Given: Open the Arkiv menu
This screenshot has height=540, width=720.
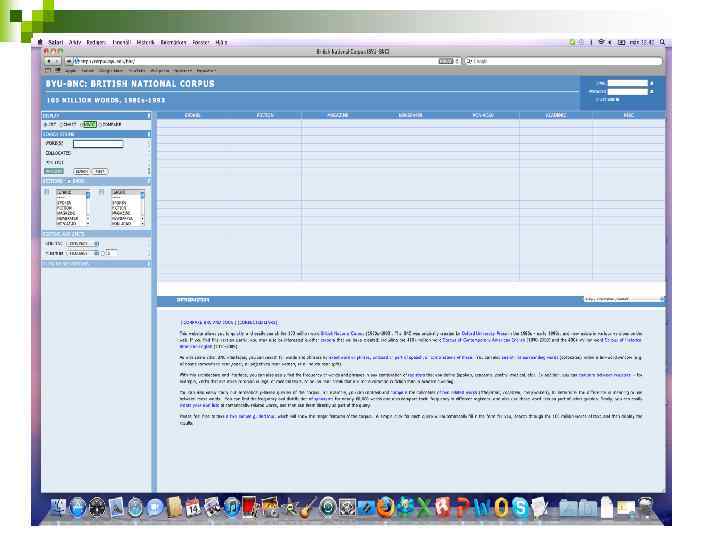Looking at the screenshot, I should 75,42.
